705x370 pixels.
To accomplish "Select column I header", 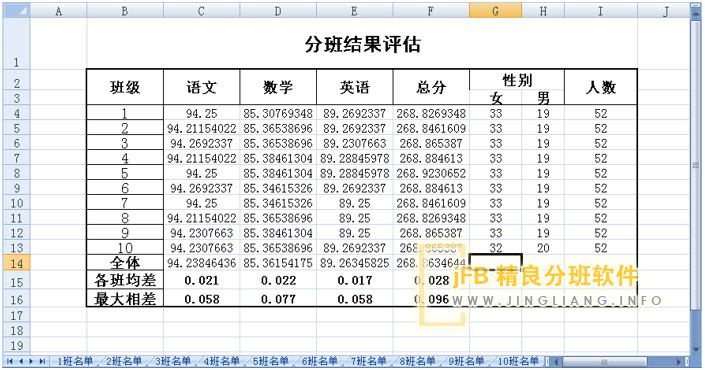I will 601,11.
